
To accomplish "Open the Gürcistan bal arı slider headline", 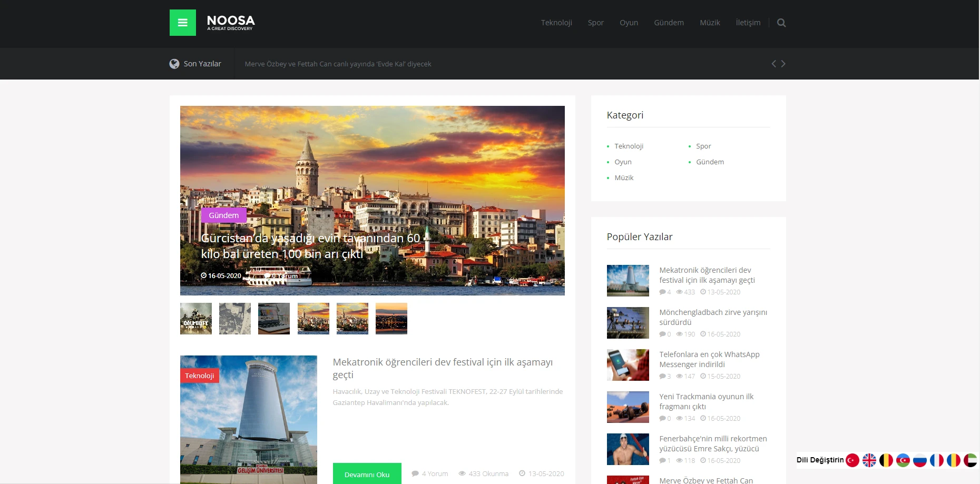I will (311, 246).
